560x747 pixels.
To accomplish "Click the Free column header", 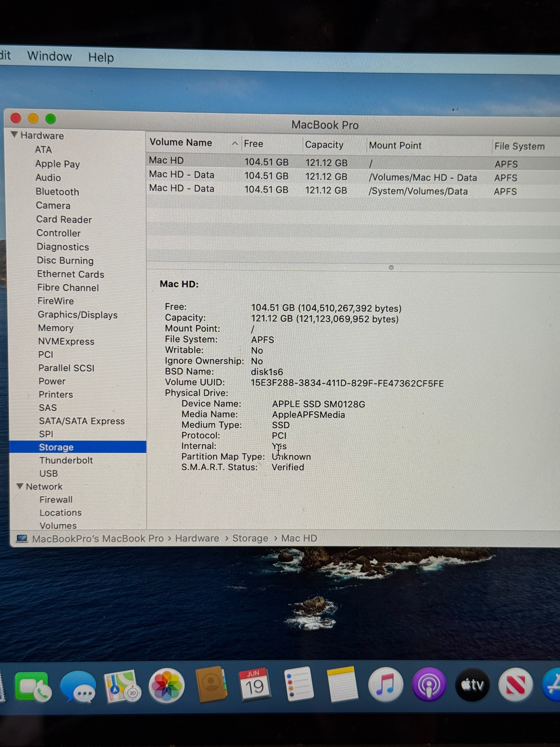I will [x=254, y=144].
